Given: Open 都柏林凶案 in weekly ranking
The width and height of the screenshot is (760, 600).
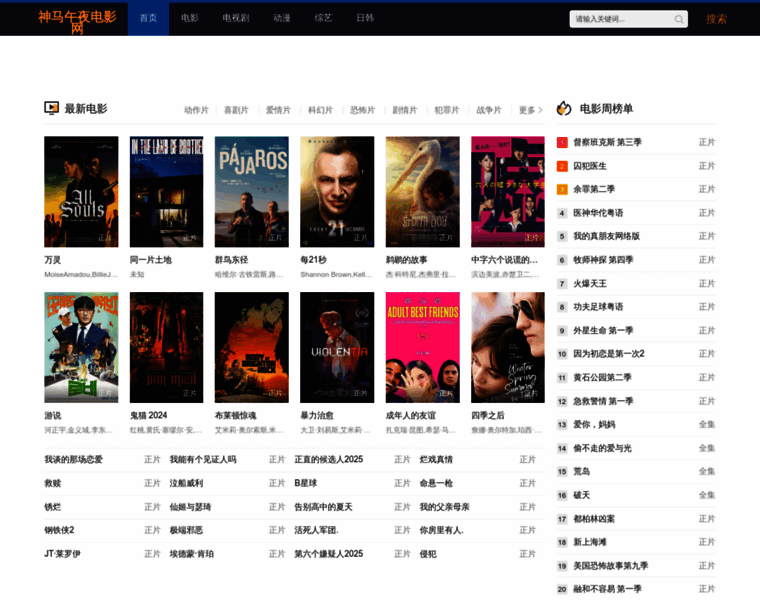Looking at the screenshot, I should (x=594, y=519).
